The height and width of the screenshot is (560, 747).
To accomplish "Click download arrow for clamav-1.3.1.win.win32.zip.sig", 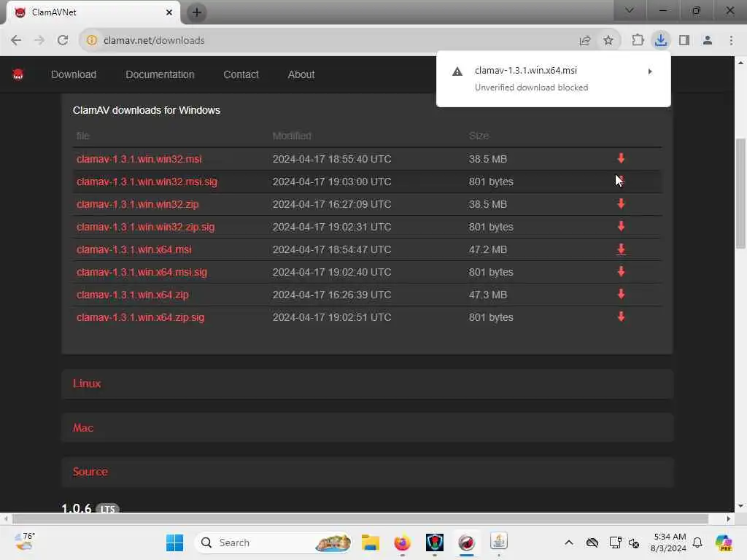I will pos(621,227).
